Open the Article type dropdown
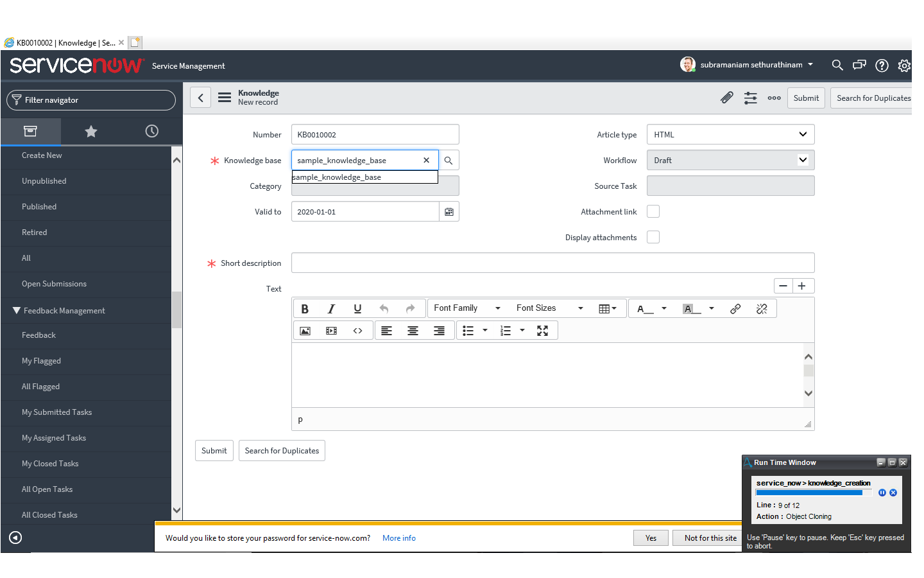The height and width of the screenshot is (578, 924). (730, 135)
